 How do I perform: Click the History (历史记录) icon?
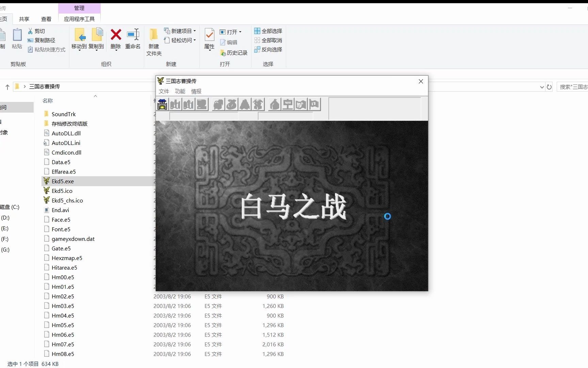223,53
